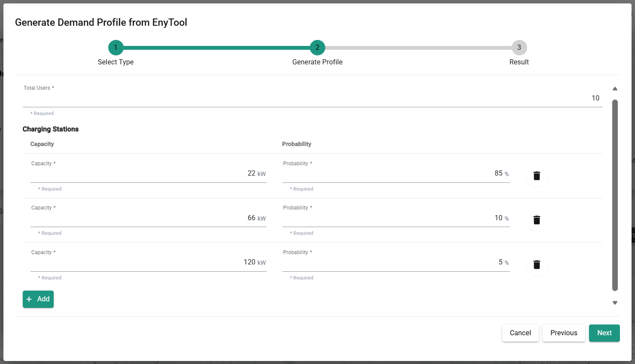Click step 2 Generate Profile circle
Image resolution: width=635 pixels, height=364 pixels.
coord(317,48)
